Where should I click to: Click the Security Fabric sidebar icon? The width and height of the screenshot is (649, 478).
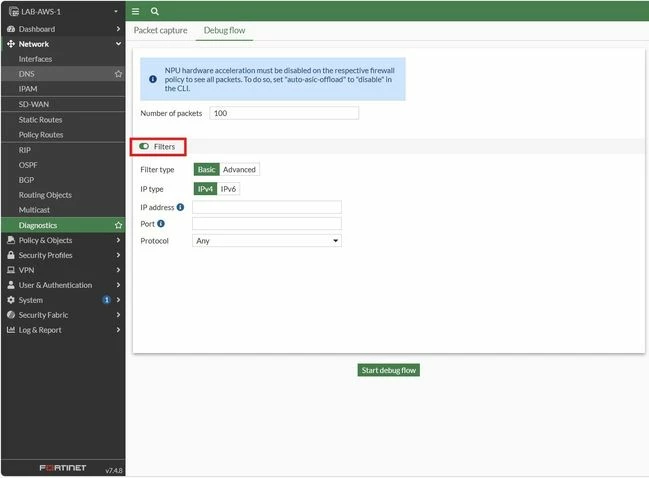click(11, 315)
